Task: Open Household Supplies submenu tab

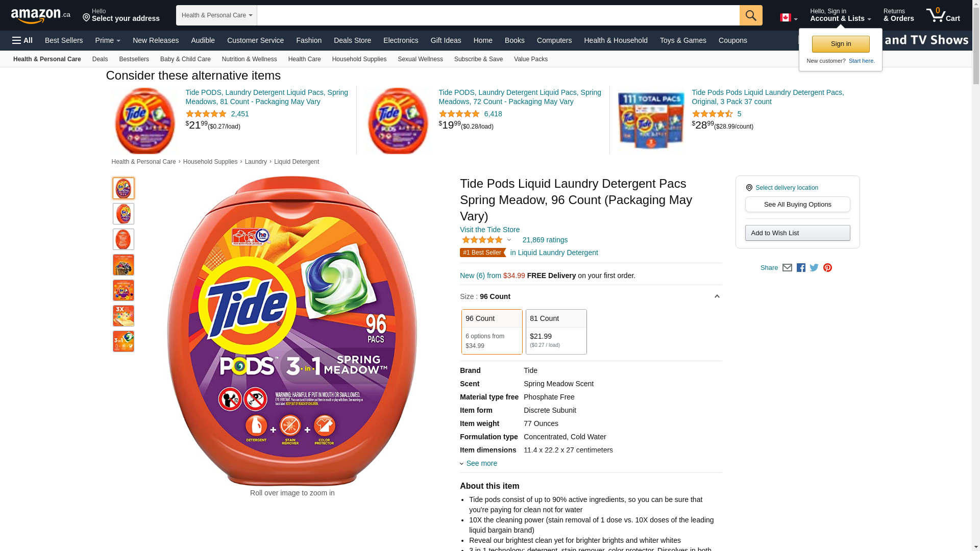Action: (359, 59)
